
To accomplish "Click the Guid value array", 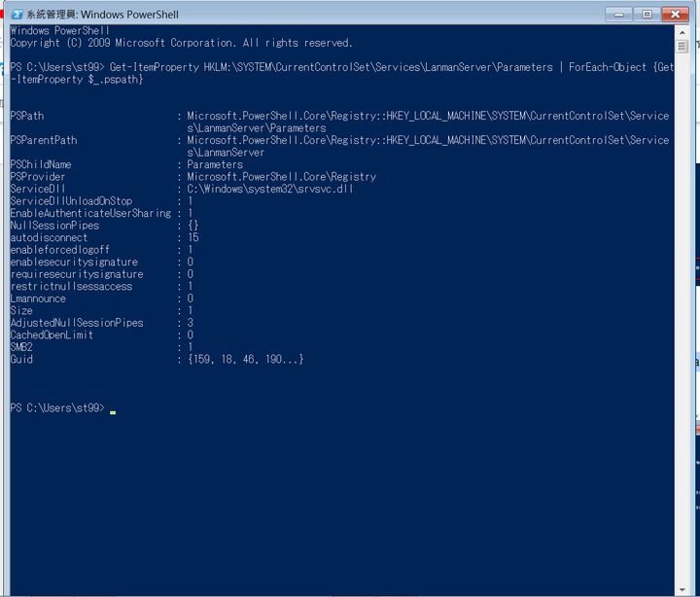I will 246,360.
